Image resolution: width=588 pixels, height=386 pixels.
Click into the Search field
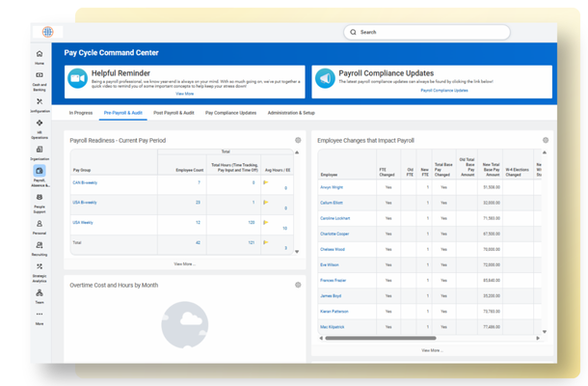pos(427,32)
